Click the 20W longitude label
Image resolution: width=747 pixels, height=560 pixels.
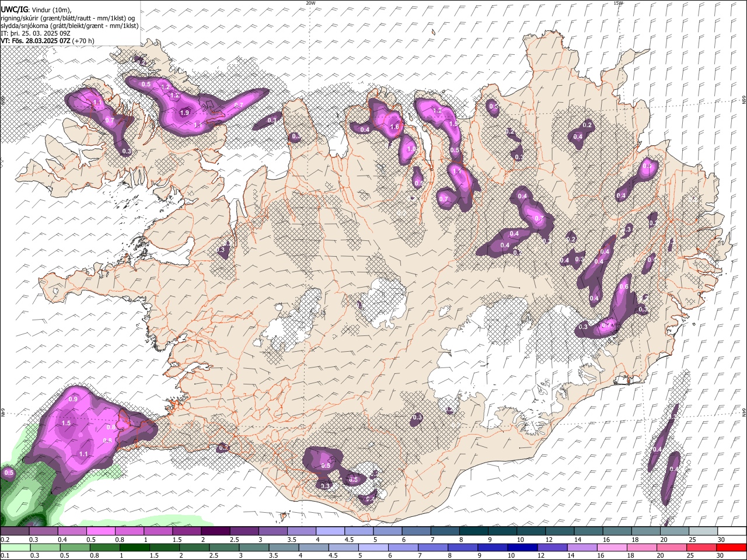[x=310, y=3]
